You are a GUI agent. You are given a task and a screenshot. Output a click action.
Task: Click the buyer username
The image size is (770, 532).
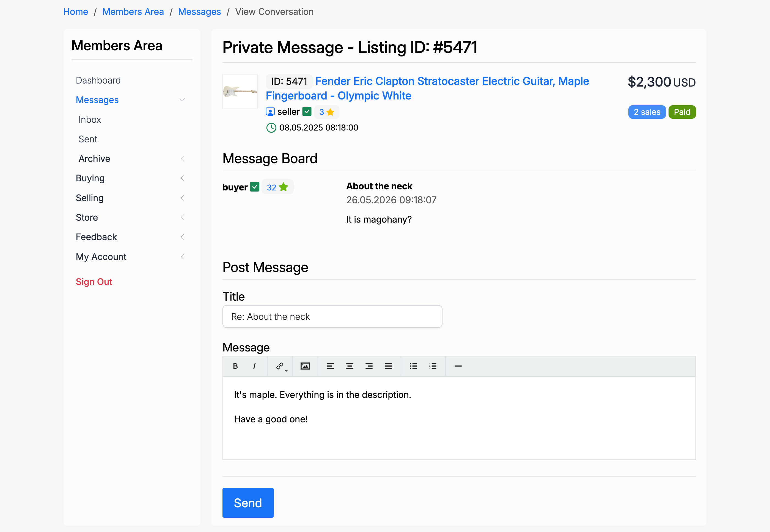[235, 187]
